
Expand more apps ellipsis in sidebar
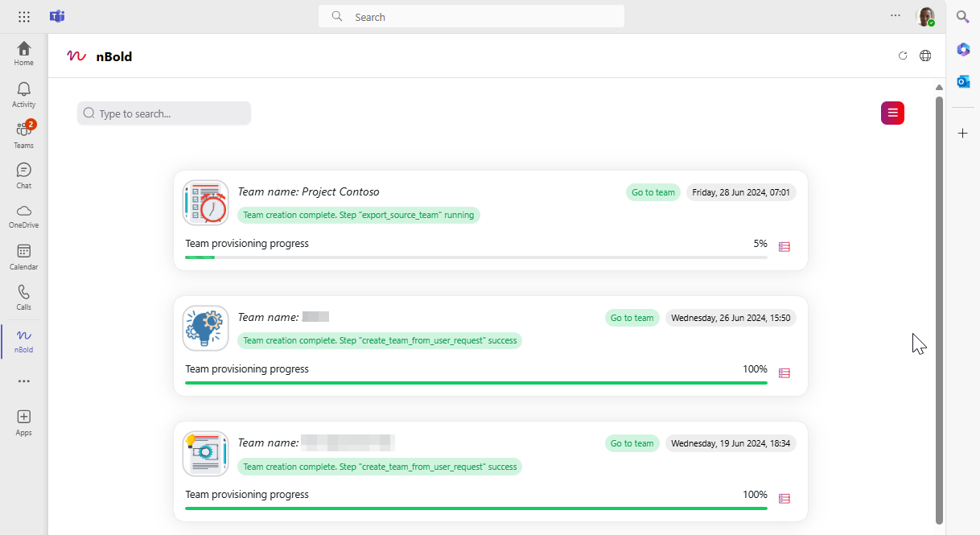[x=24, y=381]
